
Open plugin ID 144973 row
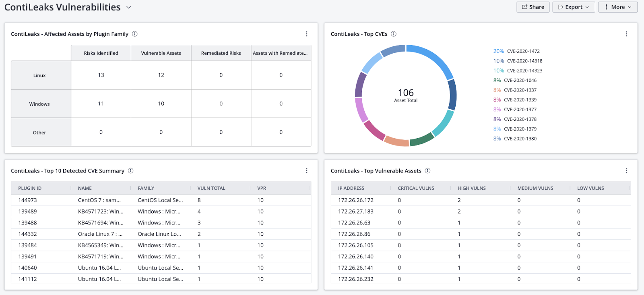pos(161,200)
